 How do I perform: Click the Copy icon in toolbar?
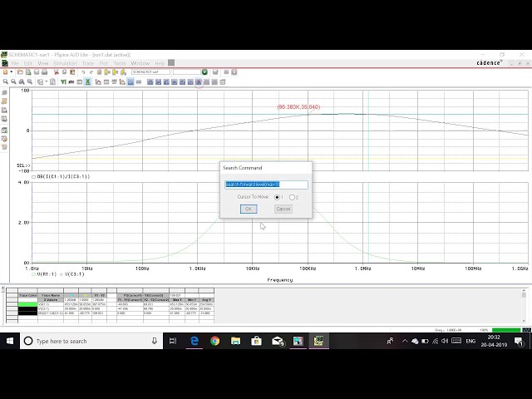pyautogui.click(x=64, y=72)
